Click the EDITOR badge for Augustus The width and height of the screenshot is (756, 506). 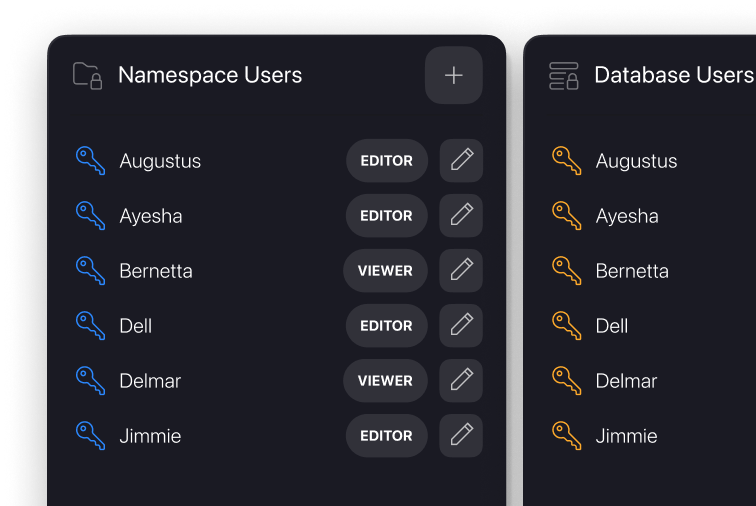(386, 160)
